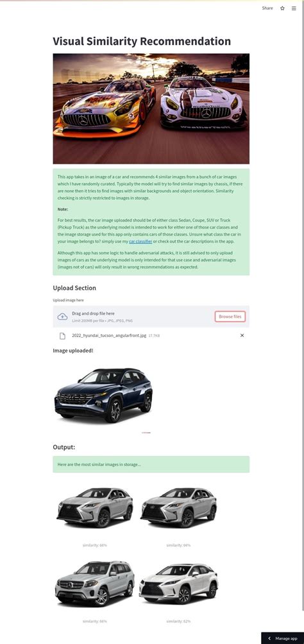Click the uploaded file name 2022_hyundai_tucson_angularfront.jpg
The height and width of the screenshot is (644, 304).
(109, 336)
